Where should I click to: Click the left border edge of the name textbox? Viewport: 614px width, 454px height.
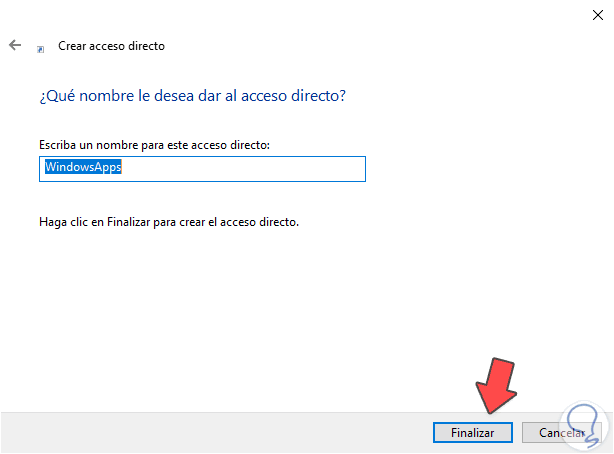pyautogui.click(x=39, y=169)
